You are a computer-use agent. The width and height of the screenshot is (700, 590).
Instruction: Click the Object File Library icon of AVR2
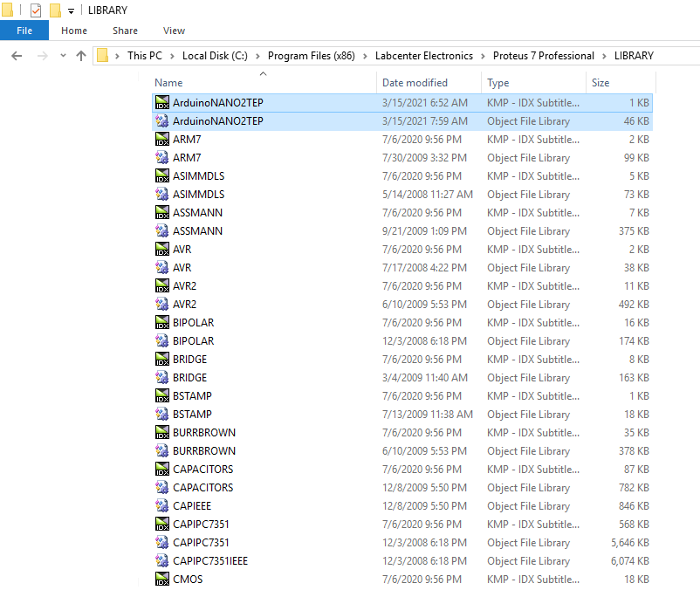click(x=162, y=304)
